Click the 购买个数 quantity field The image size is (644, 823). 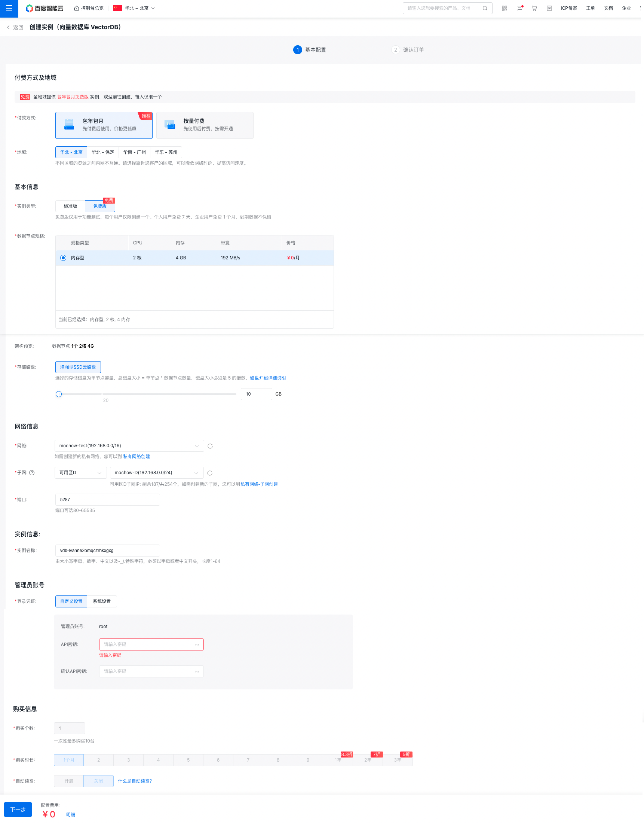70,728
